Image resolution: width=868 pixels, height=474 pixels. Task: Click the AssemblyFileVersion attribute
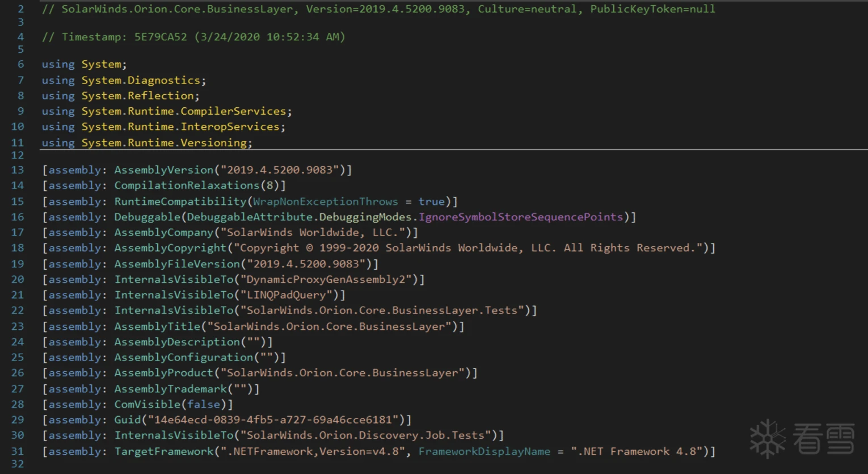point(177,264)
